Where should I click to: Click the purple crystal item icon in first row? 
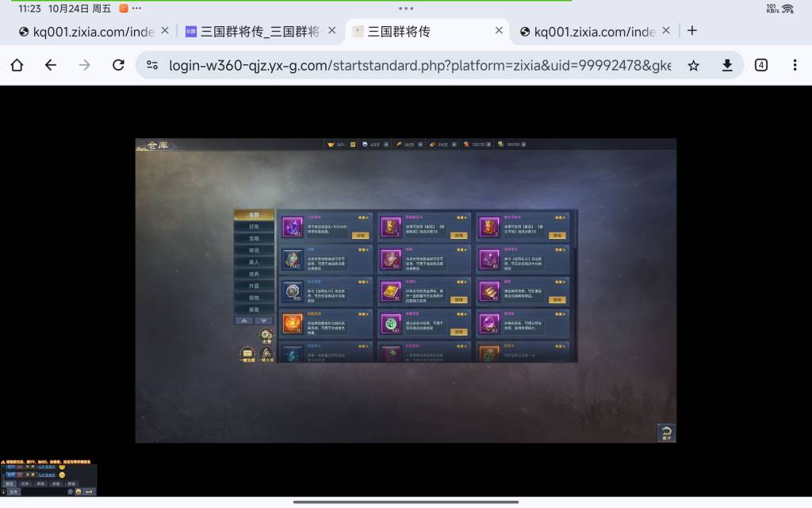coord(293,227)
